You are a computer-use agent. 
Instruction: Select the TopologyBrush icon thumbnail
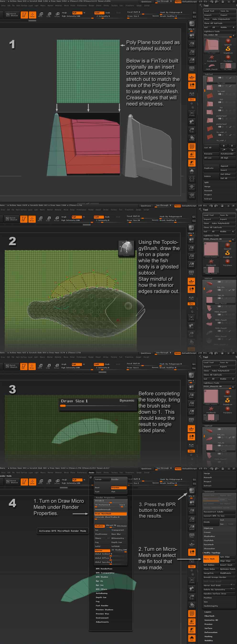[x=126, y=249]
